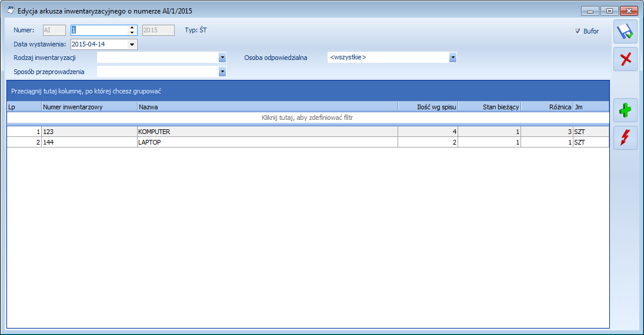644x335 pixels.
Task: Click the Różnica value 3 in KOMPUTER row
Action: pyautogui.click(x=547, y=132)
